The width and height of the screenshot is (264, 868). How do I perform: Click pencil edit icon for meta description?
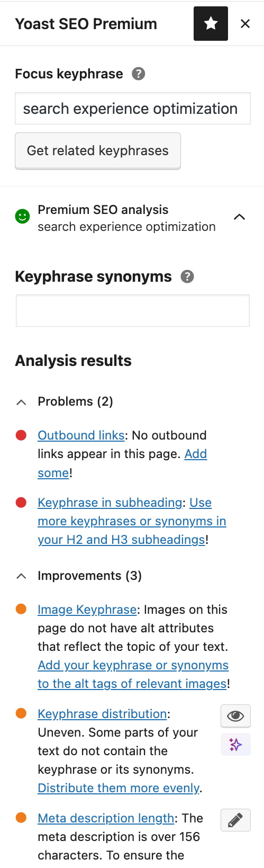tap(235, 820)
